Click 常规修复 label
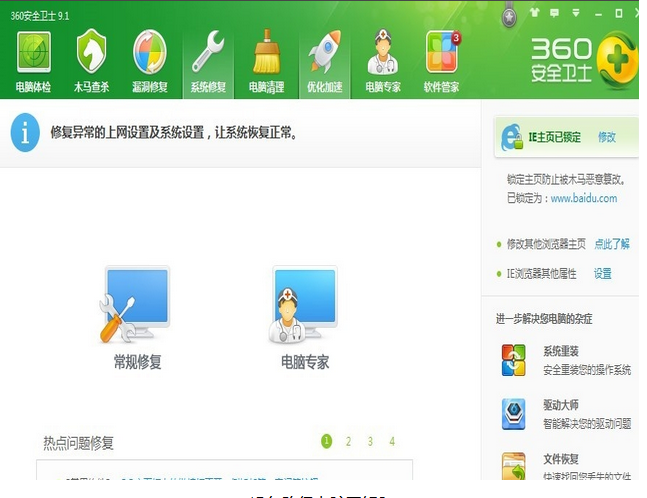 point(137,362)
